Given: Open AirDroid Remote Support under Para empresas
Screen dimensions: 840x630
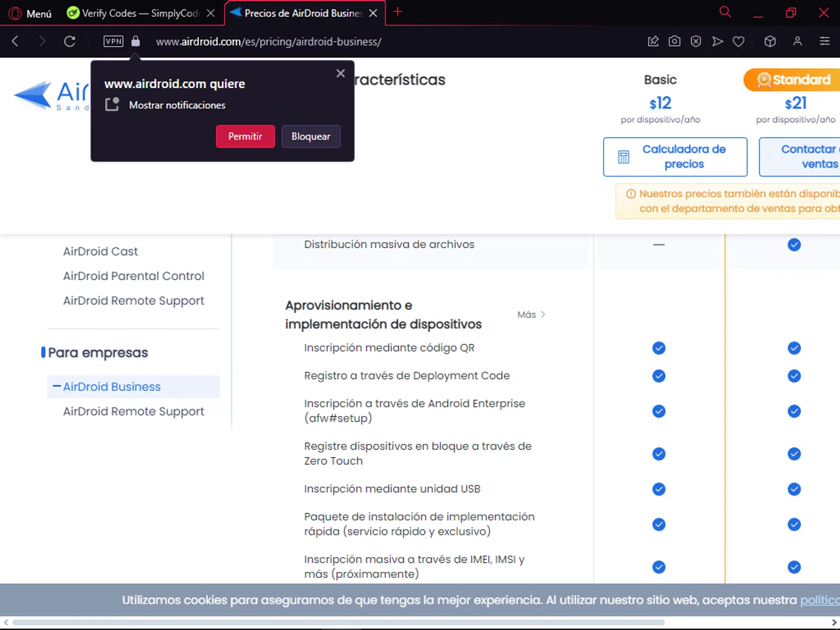Looking at the screenshot, I should pos(133,412).
